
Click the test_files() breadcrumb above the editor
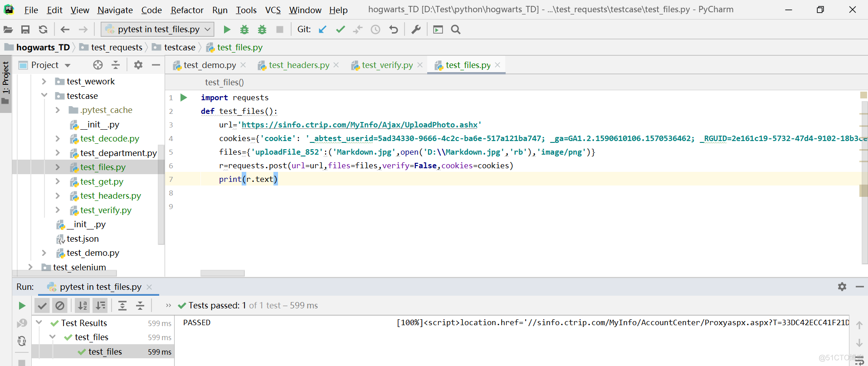224,82
